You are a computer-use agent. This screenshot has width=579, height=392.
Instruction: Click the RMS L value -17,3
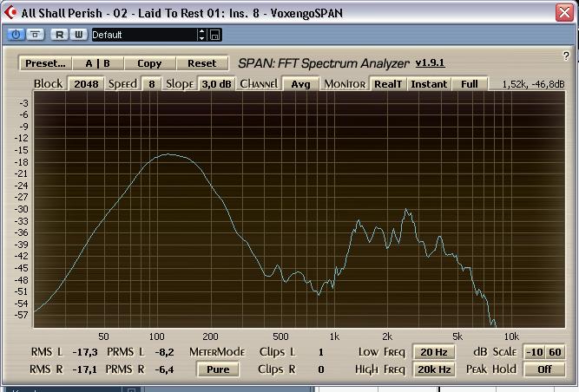(x=85, y=352)
